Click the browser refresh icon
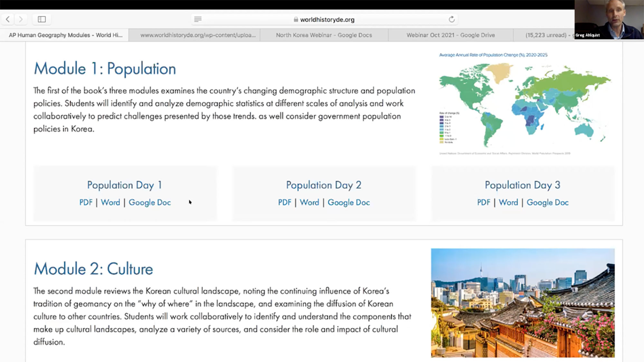 [x=452, y=19]
